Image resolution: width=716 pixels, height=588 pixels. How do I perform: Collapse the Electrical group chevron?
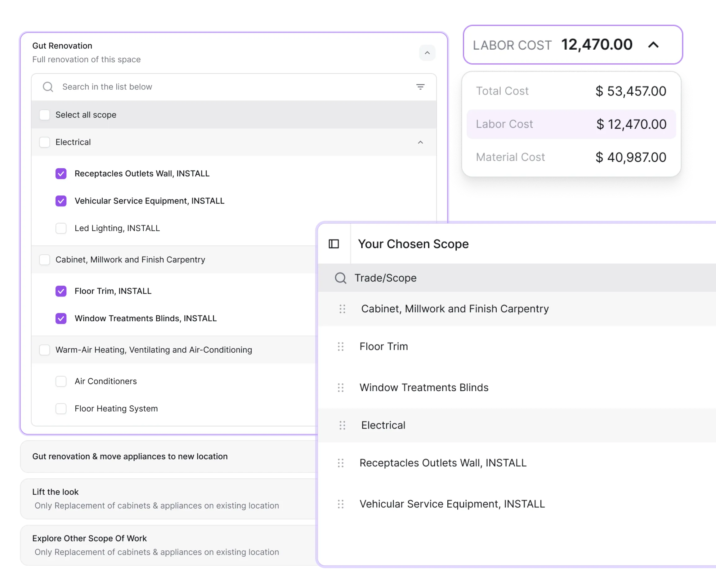point(420,142)
